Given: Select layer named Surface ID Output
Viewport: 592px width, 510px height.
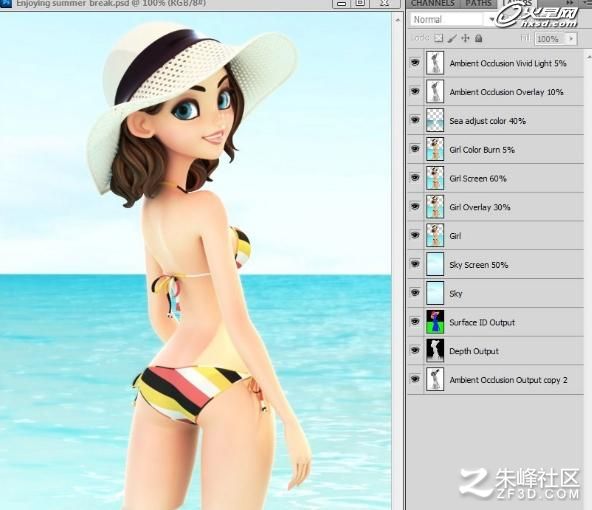Looking at the screenshot, I should click(482, 322).
